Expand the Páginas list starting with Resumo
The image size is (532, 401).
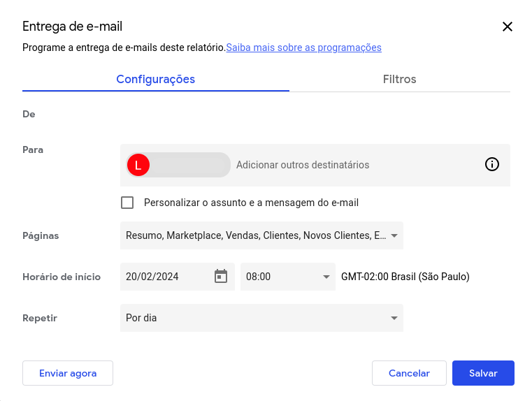pos(255,236)
